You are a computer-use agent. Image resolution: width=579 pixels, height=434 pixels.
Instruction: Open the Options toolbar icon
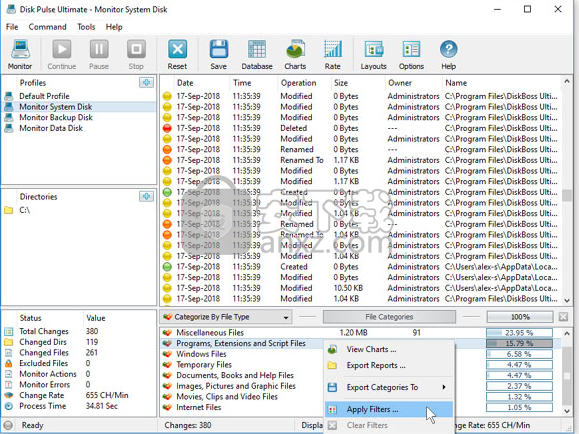tap(411, 55)
